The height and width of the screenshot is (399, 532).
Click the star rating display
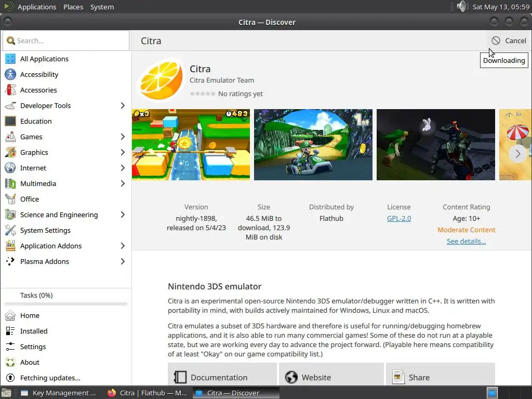pos(202,94)
